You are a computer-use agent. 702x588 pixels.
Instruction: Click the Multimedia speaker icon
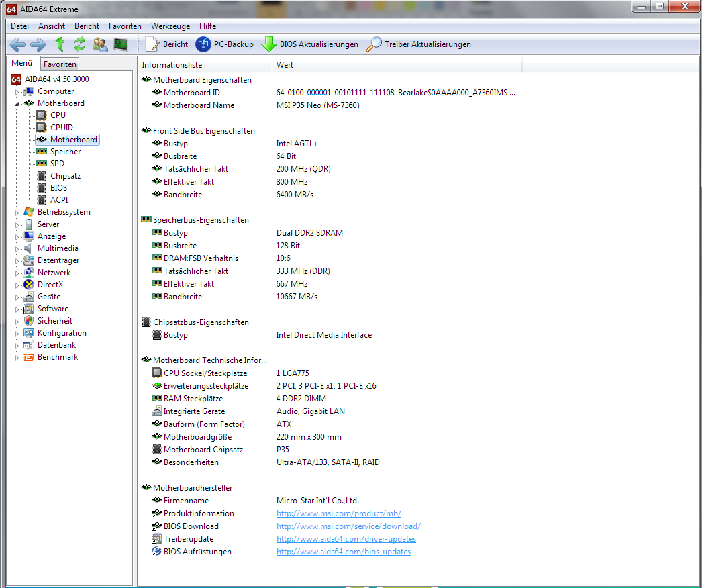(x=29, y=248)
